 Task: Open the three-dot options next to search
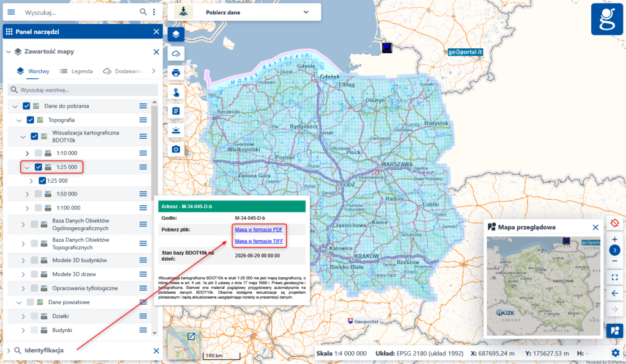[x=154, y=12]
